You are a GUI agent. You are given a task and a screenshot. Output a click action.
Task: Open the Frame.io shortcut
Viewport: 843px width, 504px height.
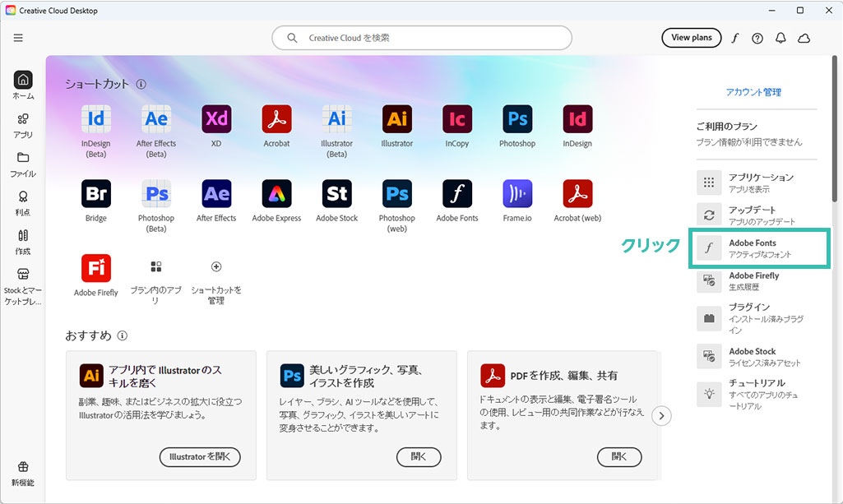(x=517, y=194)
